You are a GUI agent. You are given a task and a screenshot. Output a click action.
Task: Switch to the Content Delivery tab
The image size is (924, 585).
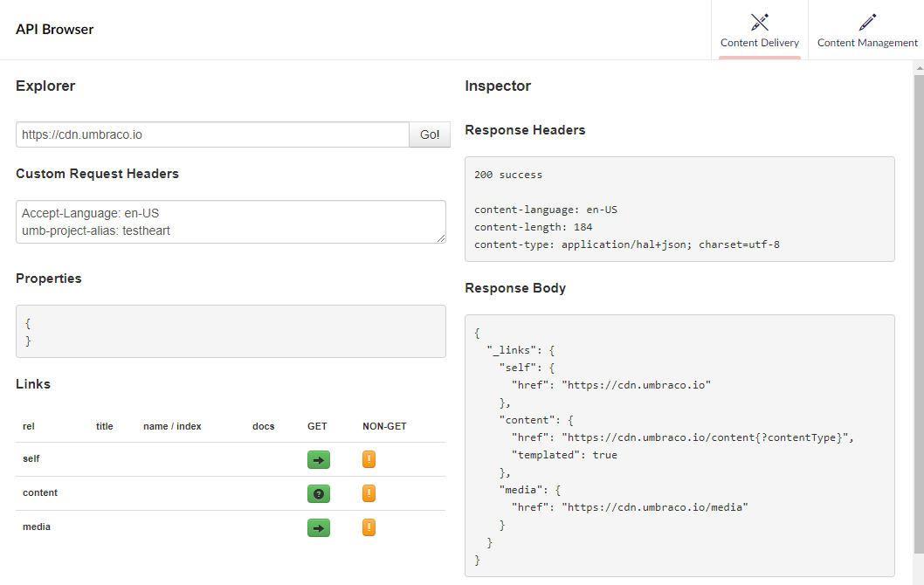[759, 31]
